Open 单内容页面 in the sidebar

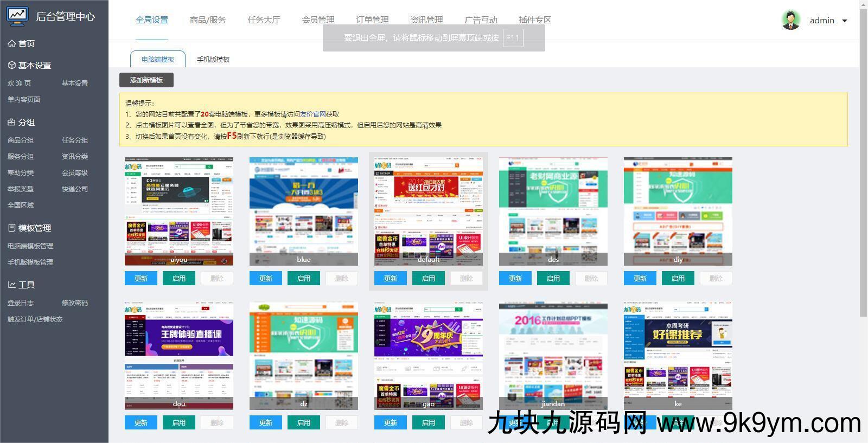24,99
